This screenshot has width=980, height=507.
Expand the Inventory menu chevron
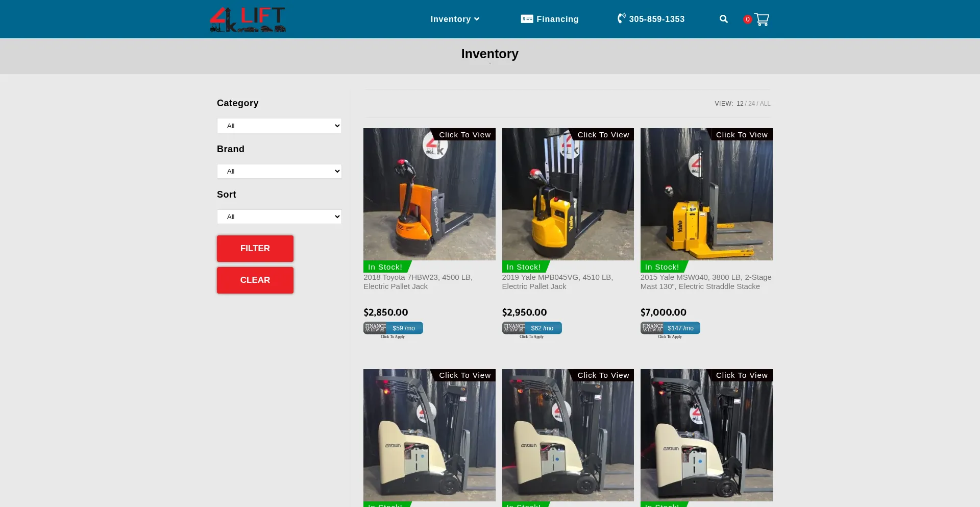click(477, 19)
